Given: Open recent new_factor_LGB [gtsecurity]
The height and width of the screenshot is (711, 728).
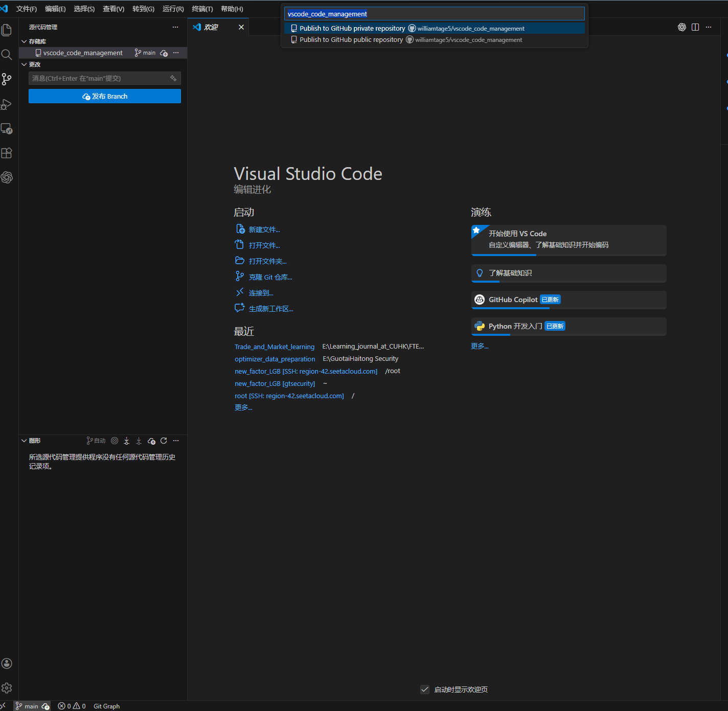Looking at the screenshot, I should (x=275, y=383).
